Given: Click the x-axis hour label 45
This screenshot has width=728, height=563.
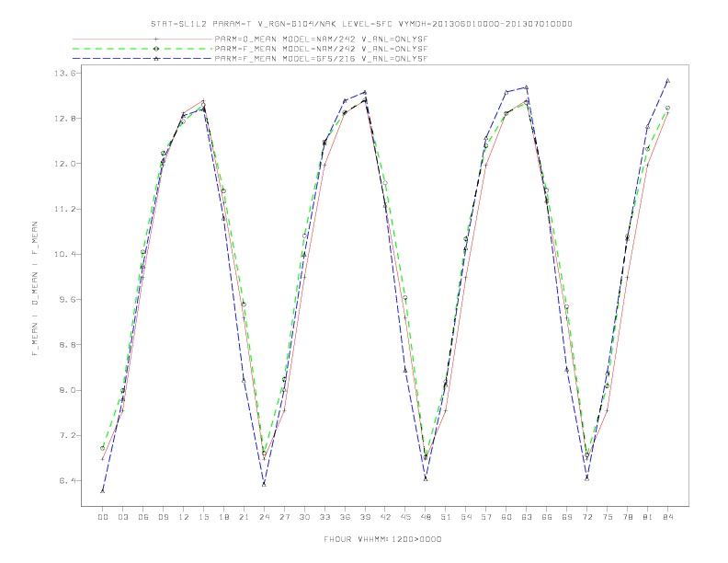Looking at the screenshot, I should click(405, 517).
